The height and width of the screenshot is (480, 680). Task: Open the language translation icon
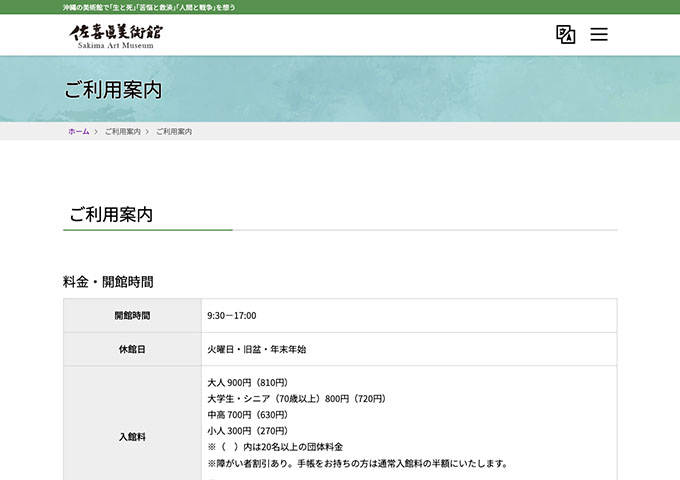pos(566,34)
